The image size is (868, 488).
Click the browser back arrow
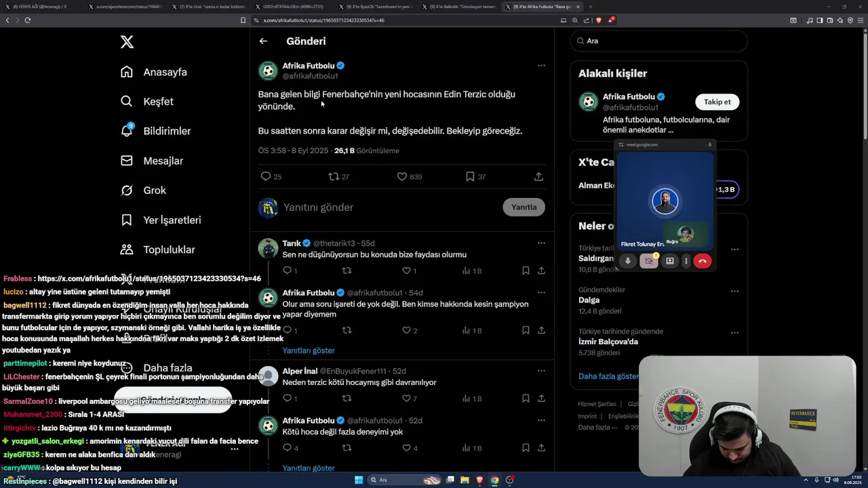7,20
